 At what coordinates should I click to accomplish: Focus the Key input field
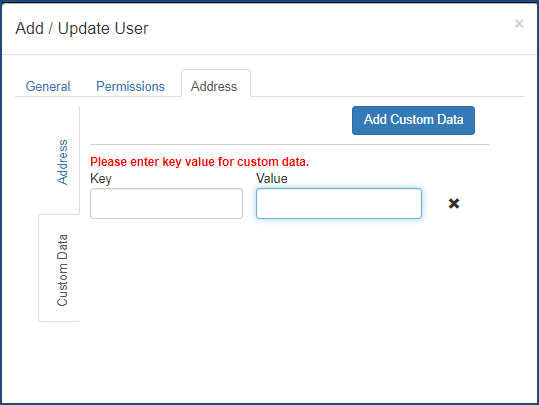pyautogui.click(x=166, y=203)
